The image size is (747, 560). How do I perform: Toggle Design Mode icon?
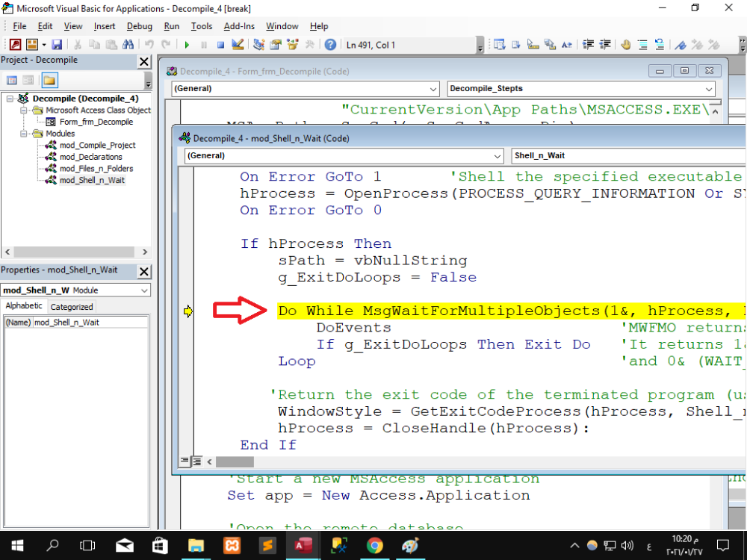click(238, 45)
